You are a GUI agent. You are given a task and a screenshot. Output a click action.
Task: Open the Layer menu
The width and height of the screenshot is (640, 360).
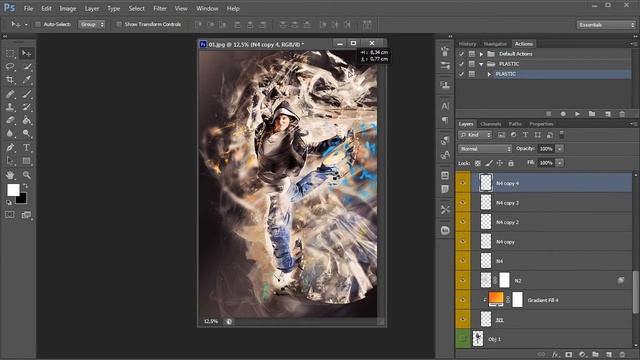(x=91, y=9)
